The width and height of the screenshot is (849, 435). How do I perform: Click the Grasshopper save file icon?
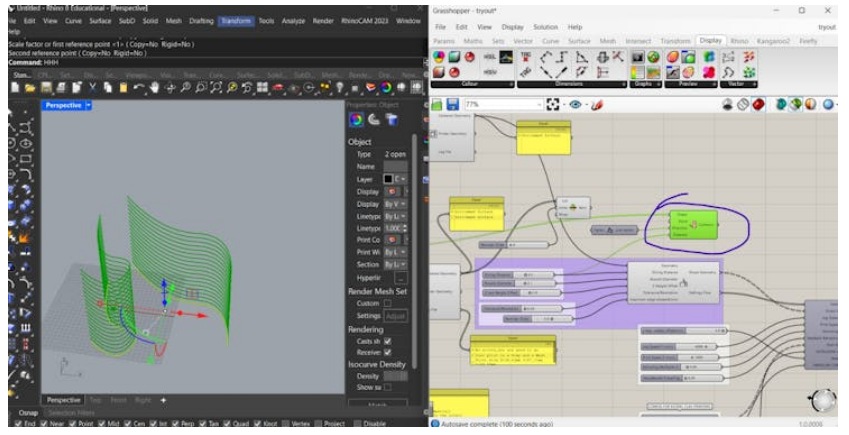(x=452, y=104)
